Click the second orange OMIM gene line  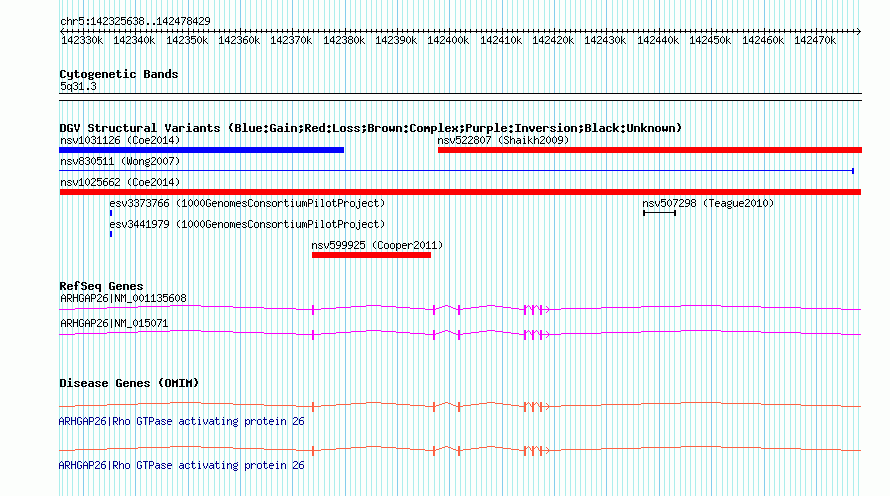pos(460,450)
